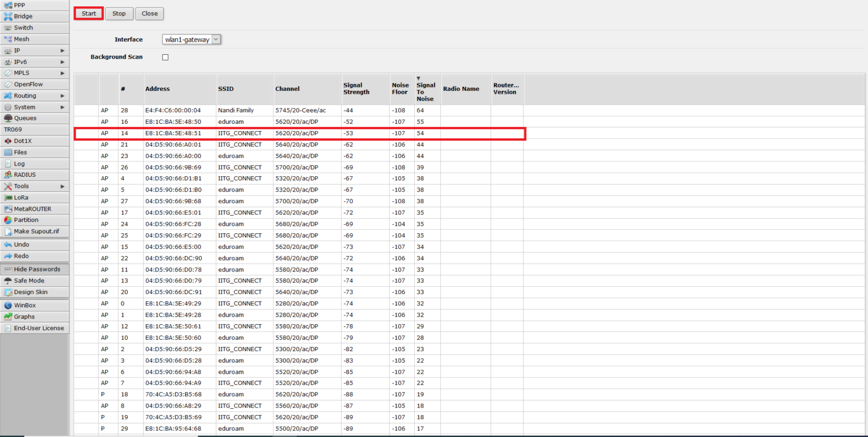Screen dimensions: 868x437
Task: Enable the Background Scan checkbox
Action: pyautogui.click(x=165, y=56)
